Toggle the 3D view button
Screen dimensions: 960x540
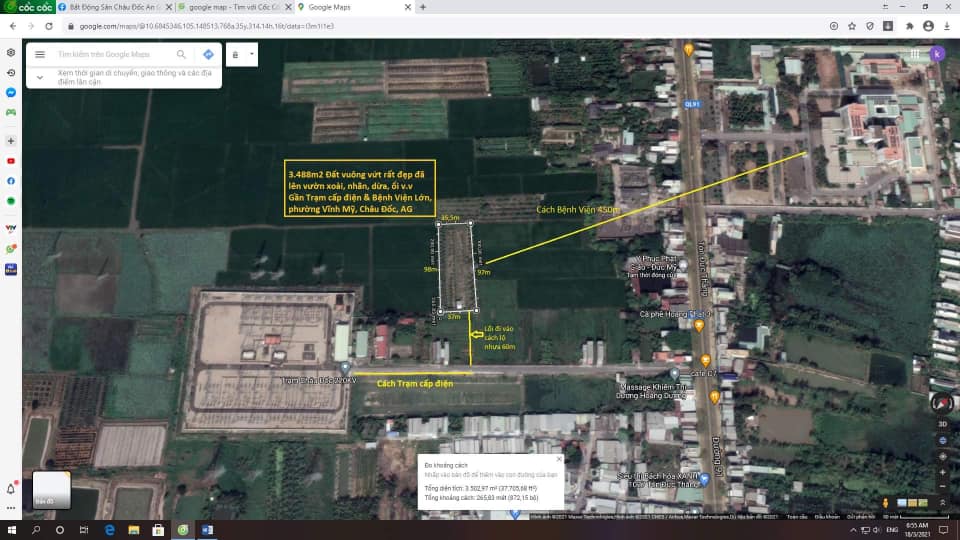click(x=942, y=424)
